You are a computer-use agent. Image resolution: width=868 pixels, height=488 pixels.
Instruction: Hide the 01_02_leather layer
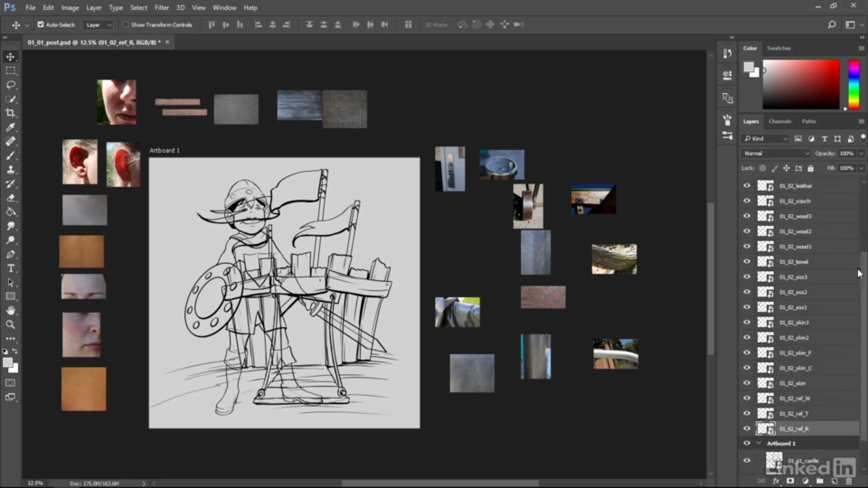(747, 185)
